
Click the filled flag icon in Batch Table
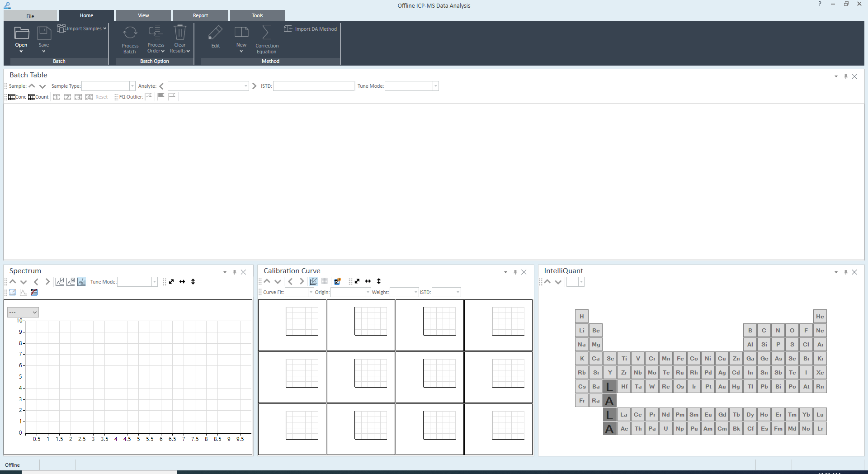click(161, 96)
